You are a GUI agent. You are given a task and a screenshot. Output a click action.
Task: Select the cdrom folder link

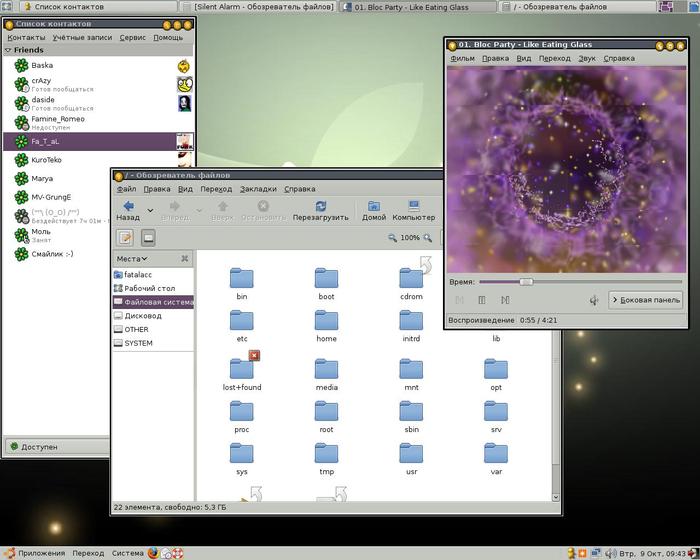pos(411,284)
